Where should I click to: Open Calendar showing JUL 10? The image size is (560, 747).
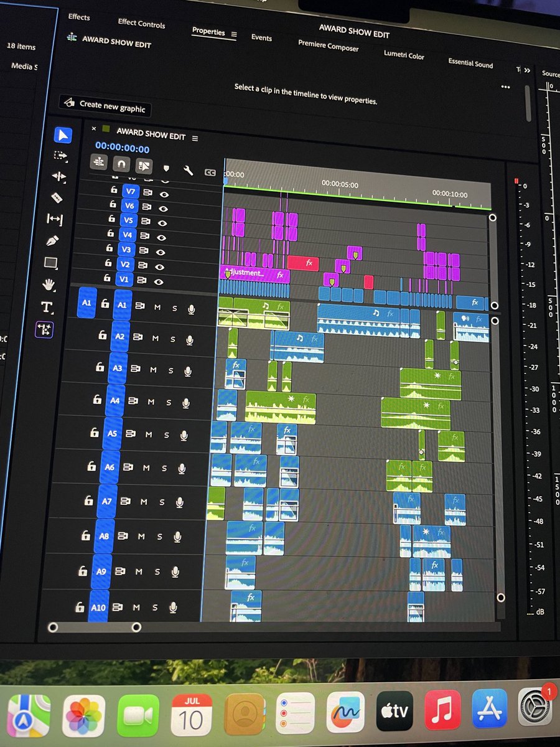pos(191,715)
